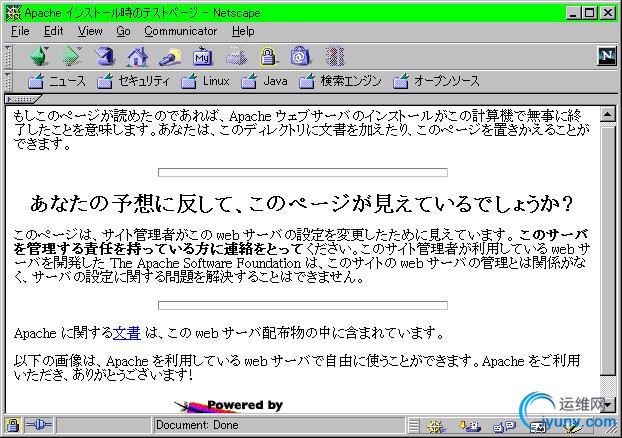Image resolution: width=622 pixels, height=438 pixels.
Task: Open the セキュリティ bookmark folder
Action: pyautogui.click(x=133, y=81)
